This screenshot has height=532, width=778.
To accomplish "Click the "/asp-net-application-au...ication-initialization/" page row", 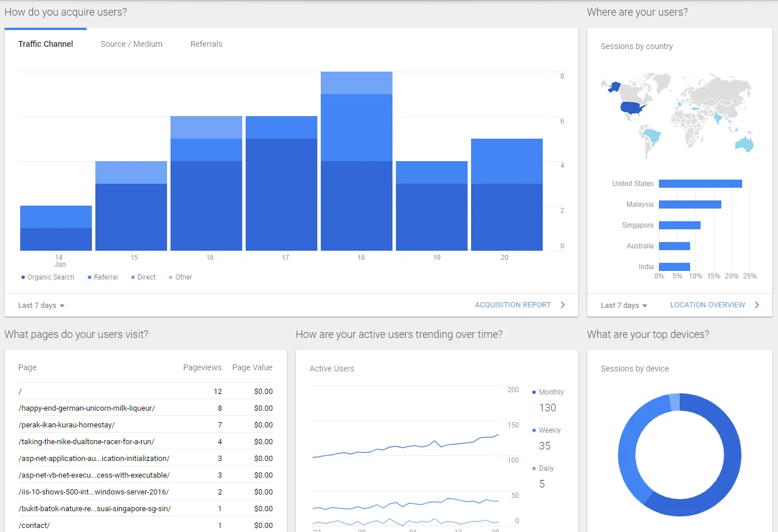I will click(x=146, y=459).
